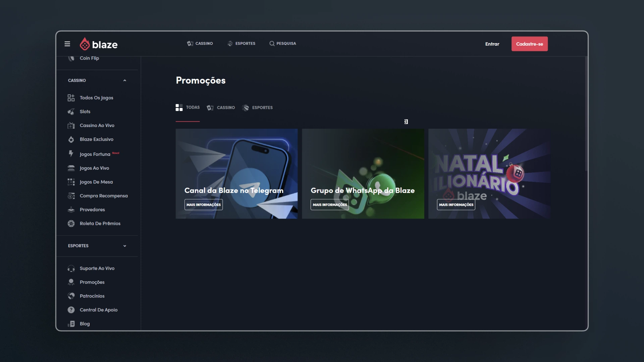Click the Coin Flip icon in sidebar
Screen dimensions: 644x362
click(x=71, y=58)
